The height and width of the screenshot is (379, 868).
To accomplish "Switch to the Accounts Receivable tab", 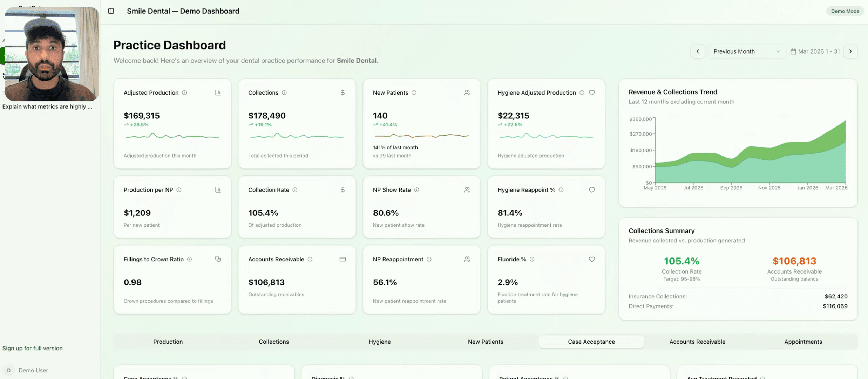I will pyautogui.click(x=697, y=342).
